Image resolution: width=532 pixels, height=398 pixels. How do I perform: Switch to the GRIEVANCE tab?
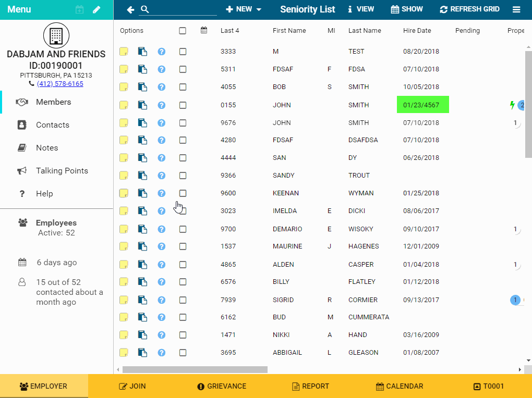tap(222, 386)
